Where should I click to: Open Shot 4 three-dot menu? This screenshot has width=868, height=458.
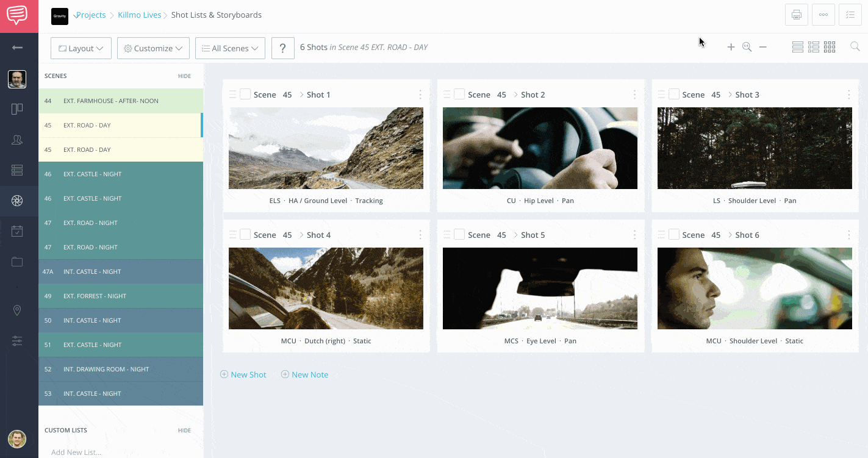[x=420, y=235]
